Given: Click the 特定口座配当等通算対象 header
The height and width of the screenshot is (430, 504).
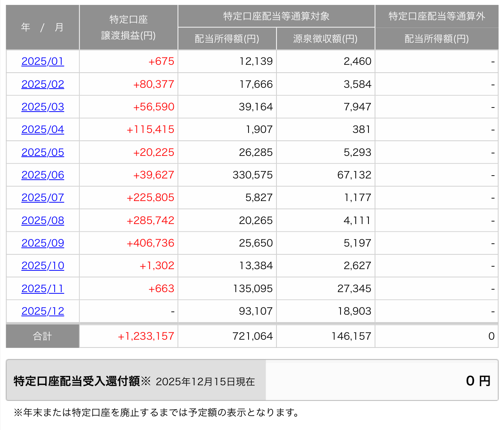Looking at the screenshot, I should click(276, 16).
